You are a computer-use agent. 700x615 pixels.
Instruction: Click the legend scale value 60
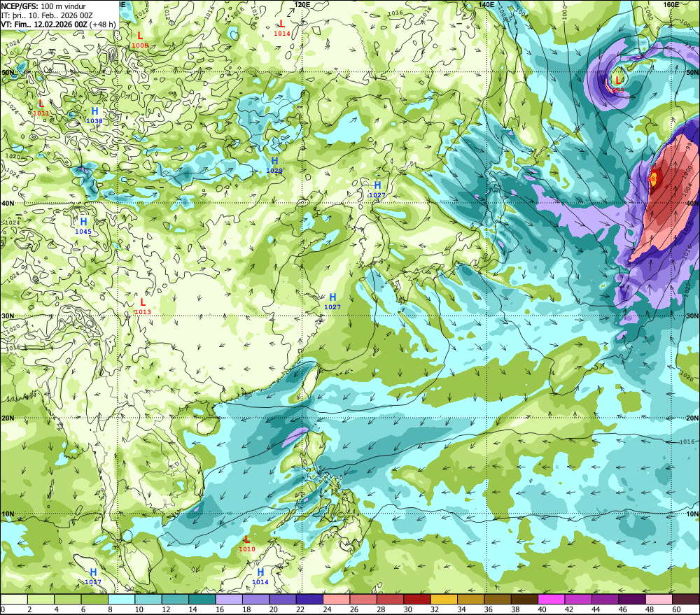pos(676,609)
